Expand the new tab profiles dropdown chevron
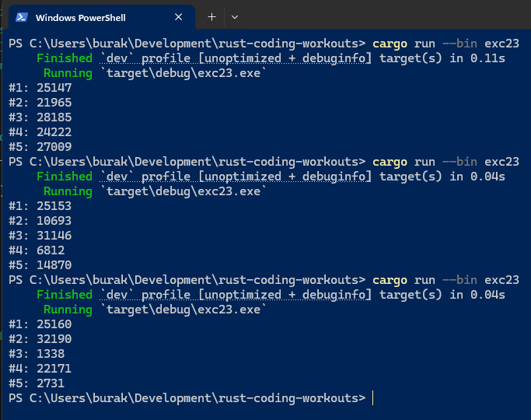The image size is (531, 420). [235, 16]
